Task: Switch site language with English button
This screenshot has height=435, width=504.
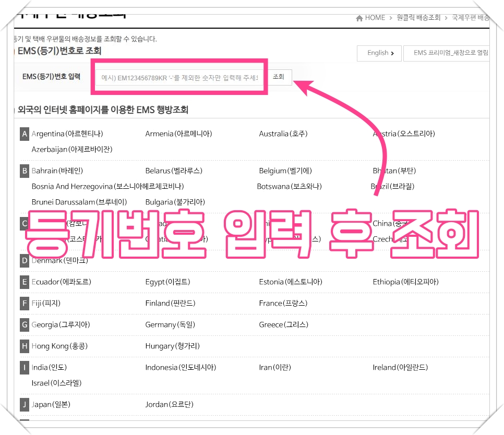Action: click(379, 53)
